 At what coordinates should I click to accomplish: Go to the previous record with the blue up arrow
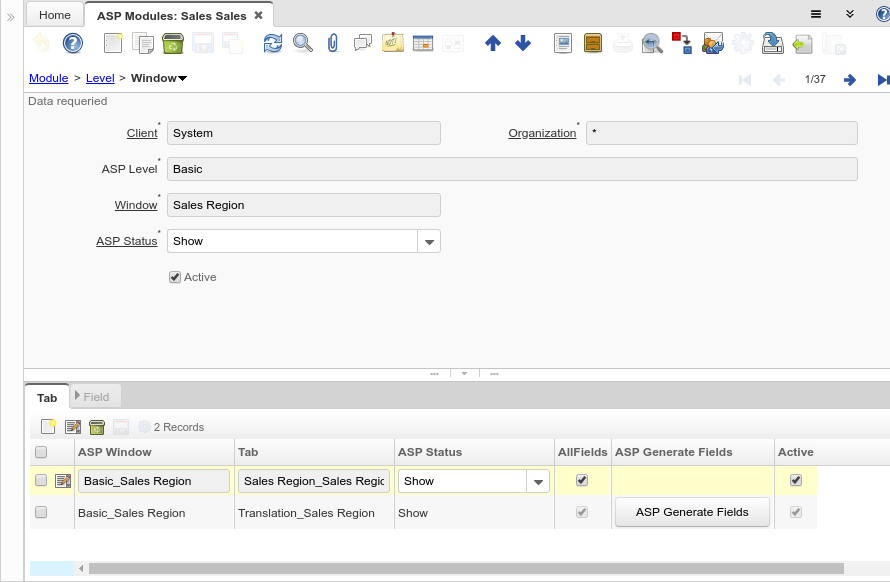[492, 43]
